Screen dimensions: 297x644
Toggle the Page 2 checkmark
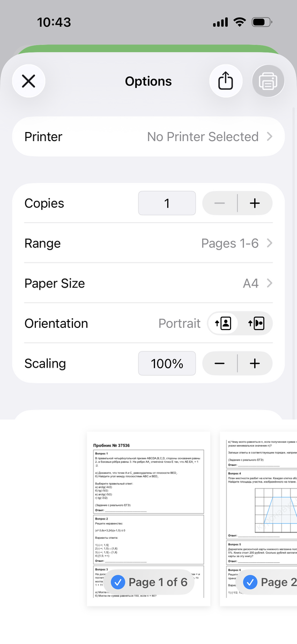[250, 582]
